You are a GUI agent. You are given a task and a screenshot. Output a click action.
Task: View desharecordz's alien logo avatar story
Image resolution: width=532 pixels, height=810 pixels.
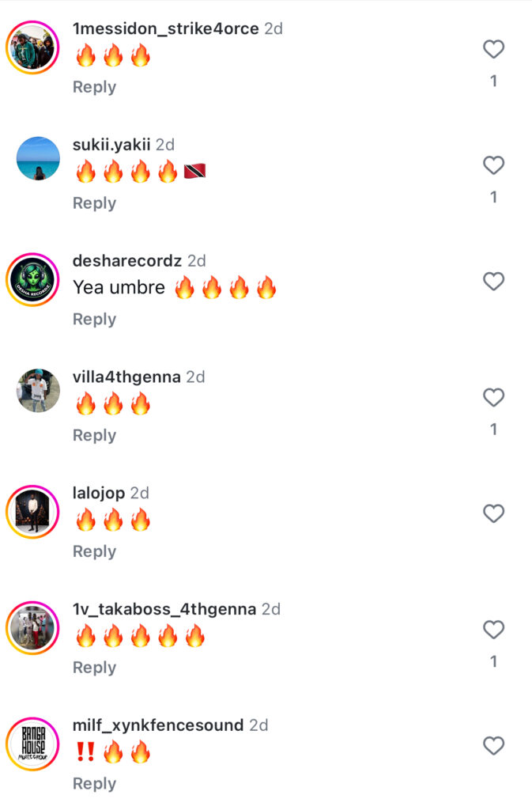pyautogui.click(x=32, y=279)
